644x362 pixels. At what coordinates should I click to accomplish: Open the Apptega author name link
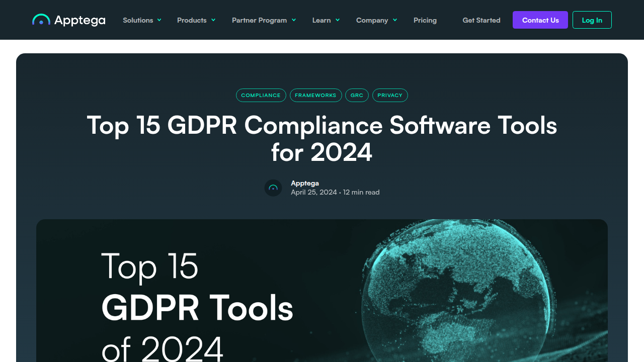click(305, 183)
